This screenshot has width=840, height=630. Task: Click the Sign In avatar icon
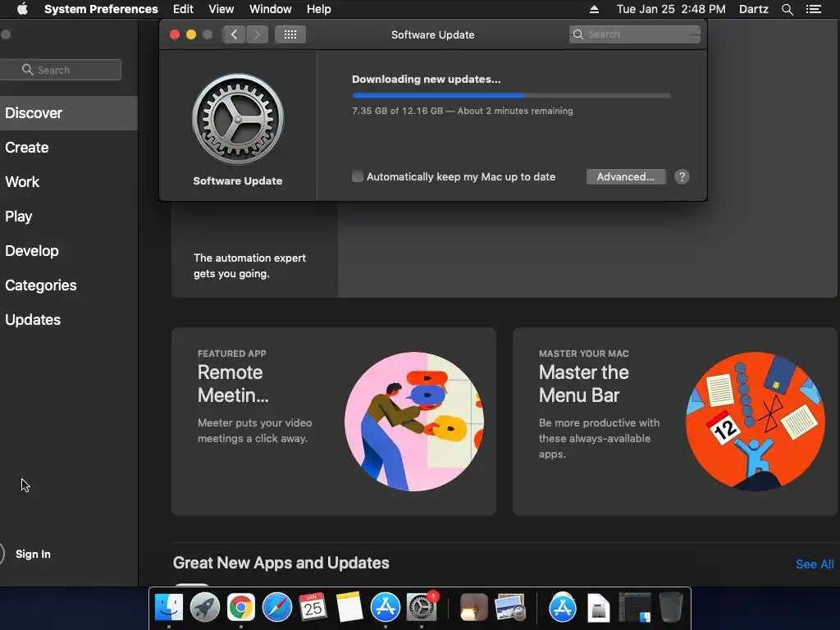[2, 554]
